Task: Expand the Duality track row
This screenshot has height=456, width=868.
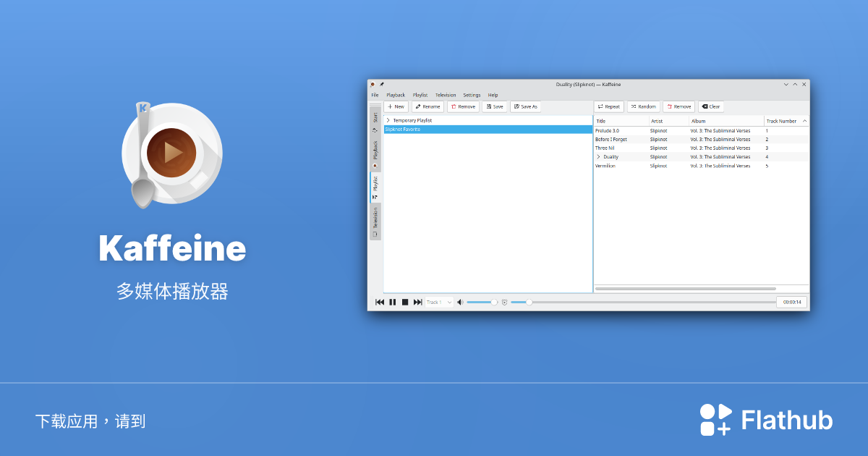Action: [x=597, y=156]
